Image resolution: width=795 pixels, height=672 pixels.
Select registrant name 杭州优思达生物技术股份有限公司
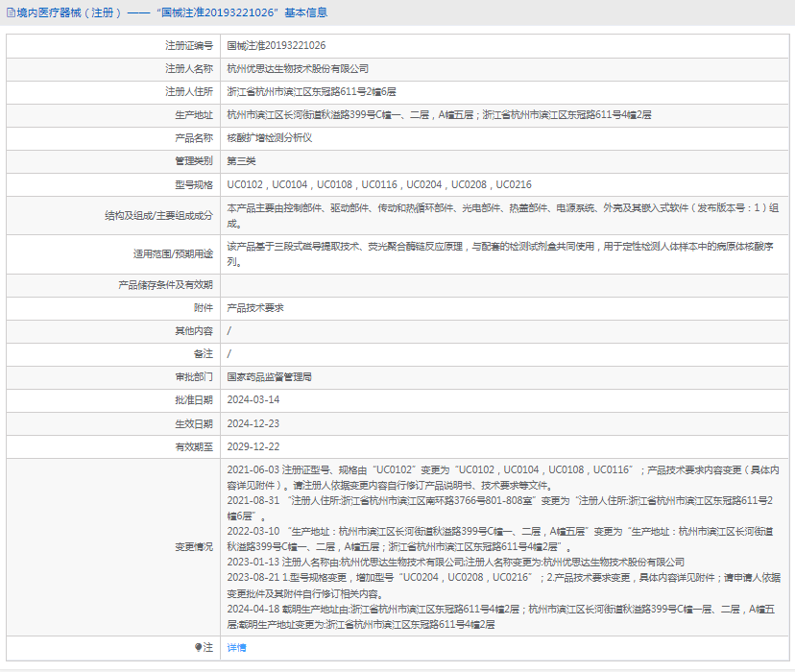(x=298, y=68)
